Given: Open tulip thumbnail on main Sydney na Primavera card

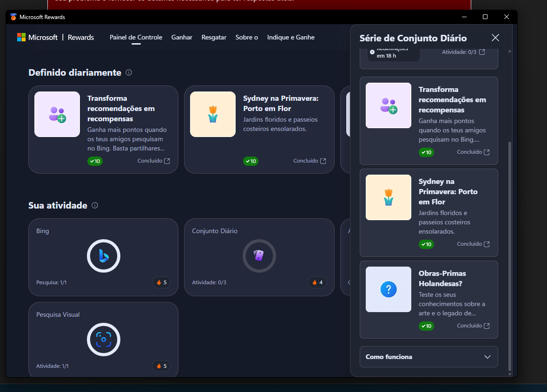Looking at the screenshot, I should 213,114.
